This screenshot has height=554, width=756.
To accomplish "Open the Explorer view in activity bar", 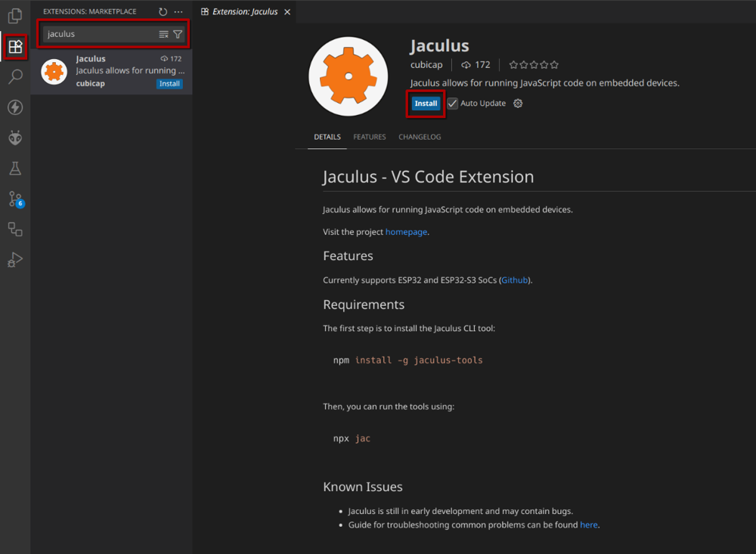I will (15, 16).
